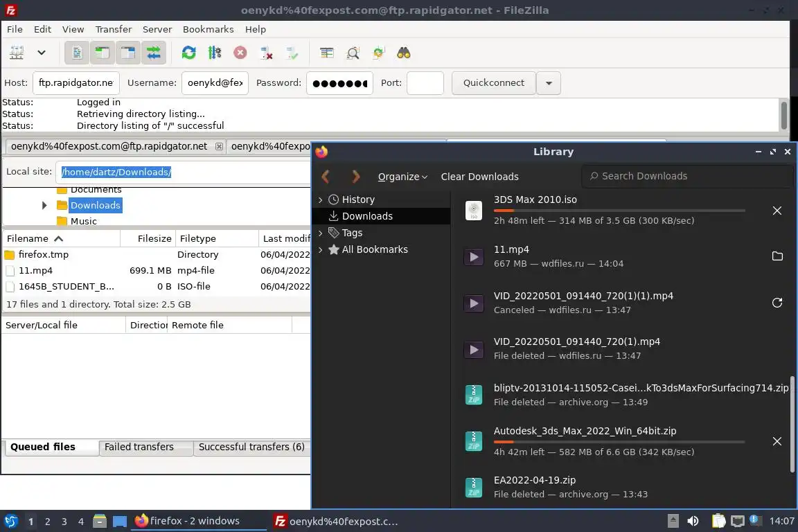Toggle synchronized browsing icon
Viewport: 798px width, 532px height.
(378, 53)
